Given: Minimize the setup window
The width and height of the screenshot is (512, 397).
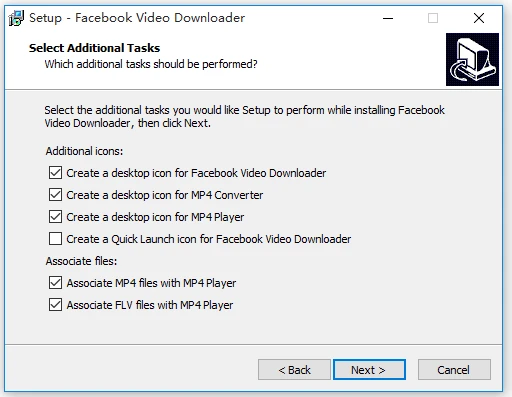Looking at the screenshot, I should point(388,18).
